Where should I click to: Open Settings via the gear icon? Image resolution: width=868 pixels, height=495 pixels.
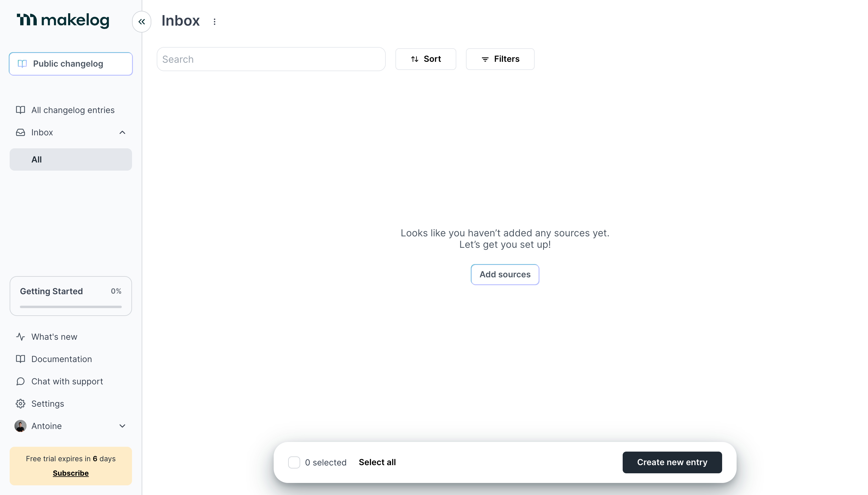[20, 404]
